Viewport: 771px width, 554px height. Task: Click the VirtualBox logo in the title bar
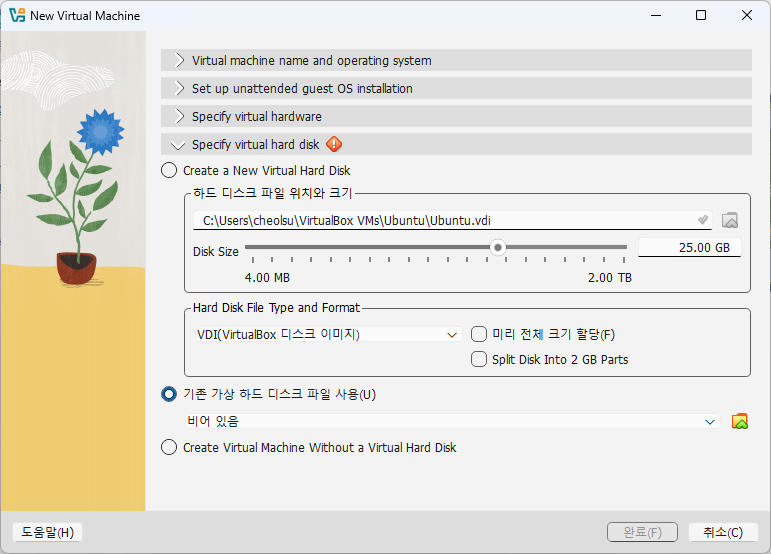coord(17,16)
